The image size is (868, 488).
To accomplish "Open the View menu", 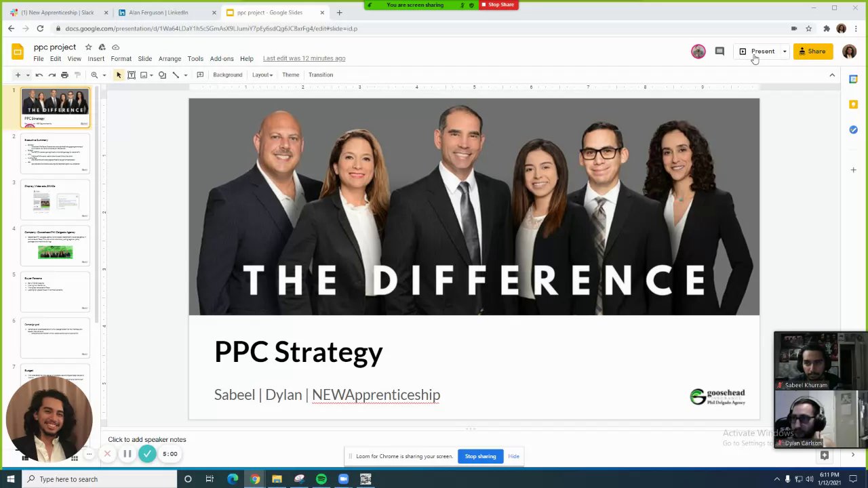I will pos(74,59).
